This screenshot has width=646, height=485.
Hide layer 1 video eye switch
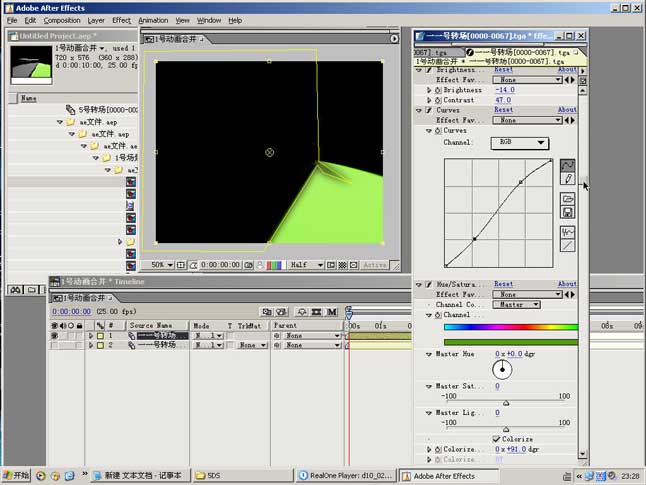click(54, 336)
